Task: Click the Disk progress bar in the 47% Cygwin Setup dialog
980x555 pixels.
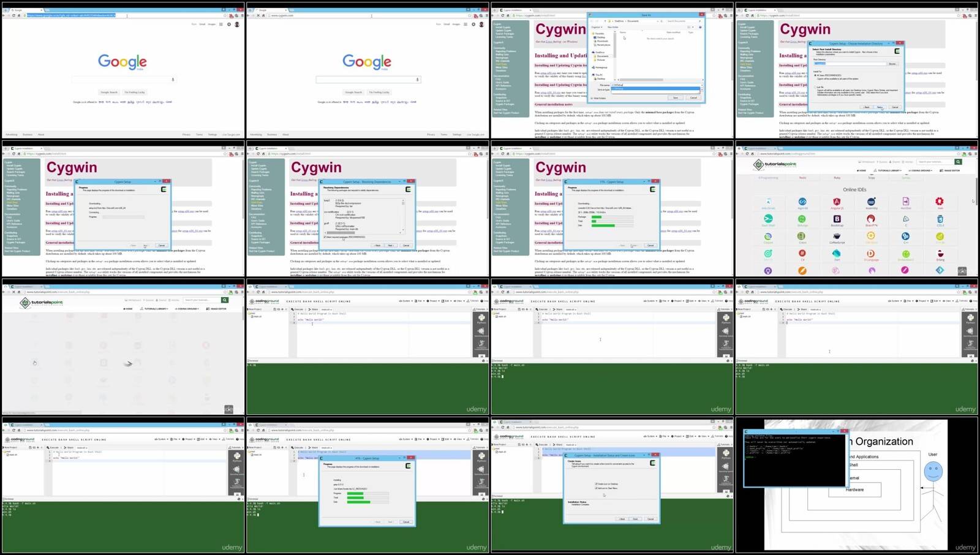Action: [x=368, y=502]
